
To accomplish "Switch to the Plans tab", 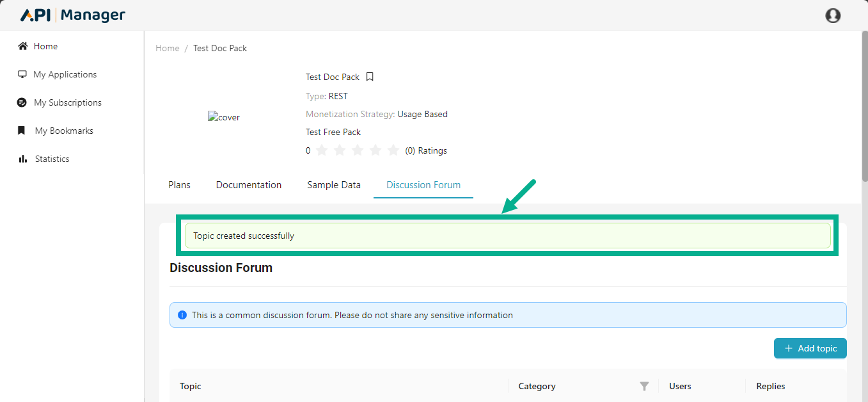I will coord(179,185).
